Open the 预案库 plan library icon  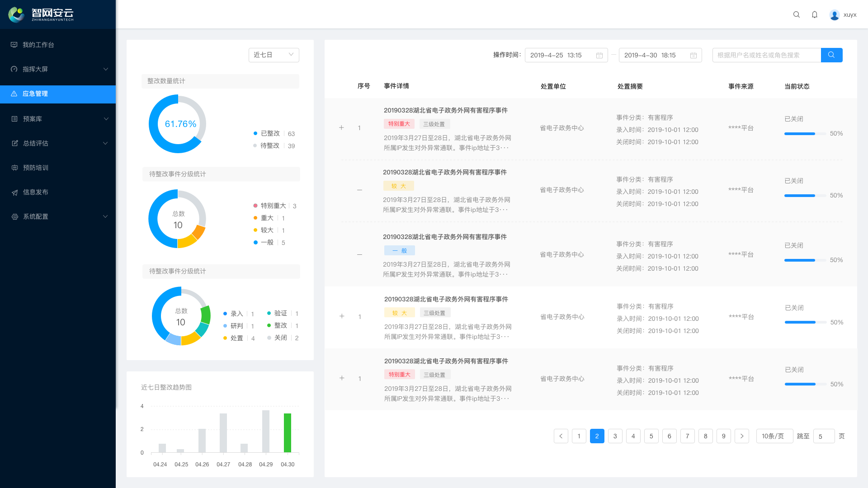(14, 118)
